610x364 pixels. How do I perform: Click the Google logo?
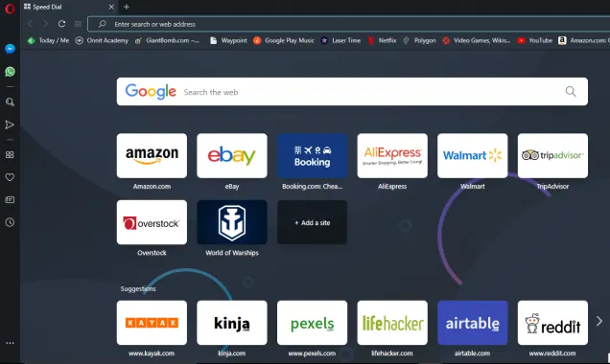click(151, 92)
